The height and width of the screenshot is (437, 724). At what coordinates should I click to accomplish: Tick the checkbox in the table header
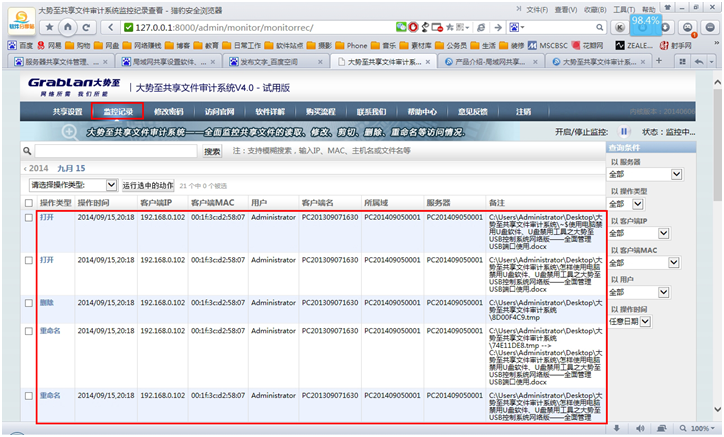[28, 202]
